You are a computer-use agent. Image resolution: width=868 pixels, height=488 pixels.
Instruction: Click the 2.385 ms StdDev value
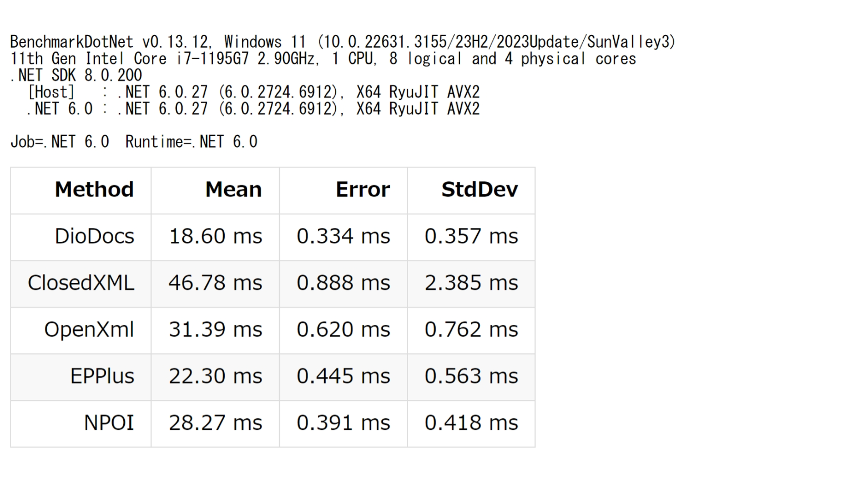point(471,283)
